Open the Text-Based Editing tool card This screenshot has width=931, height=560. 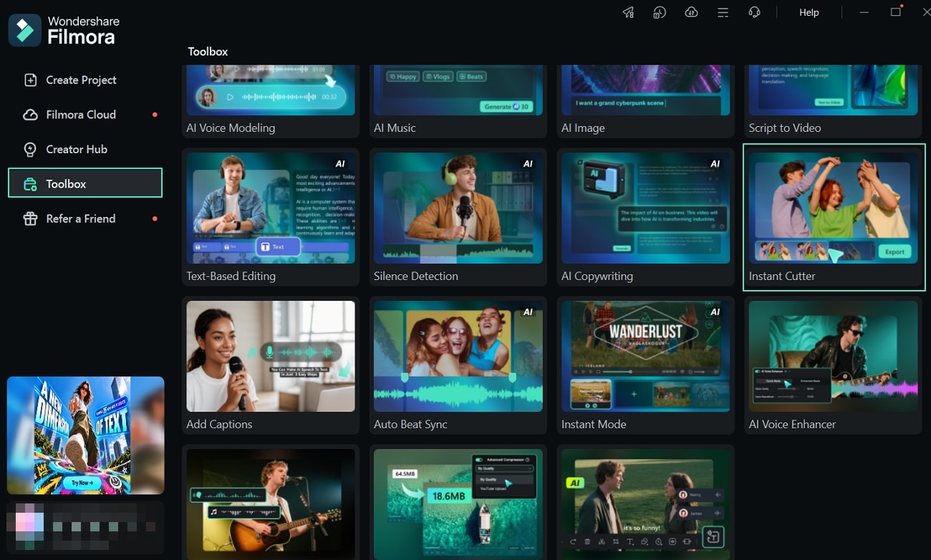pyautogui.click(x=271, y=217)
